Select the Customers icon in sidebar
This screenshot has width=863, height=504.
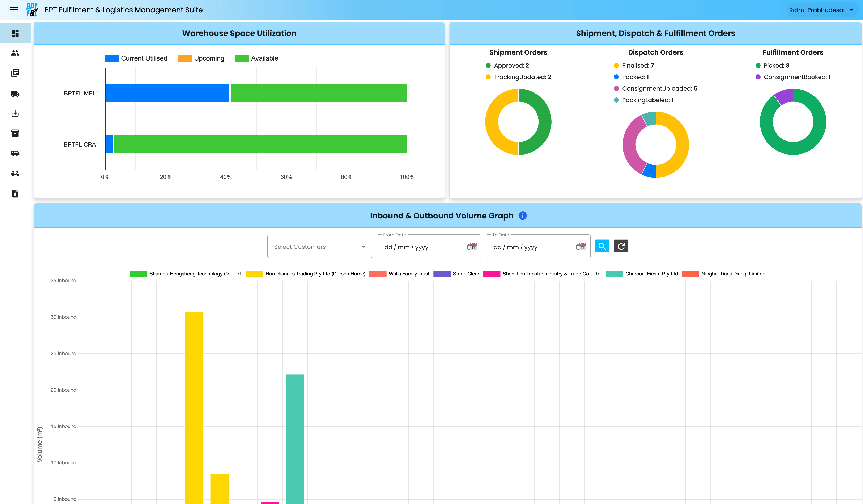15,53
